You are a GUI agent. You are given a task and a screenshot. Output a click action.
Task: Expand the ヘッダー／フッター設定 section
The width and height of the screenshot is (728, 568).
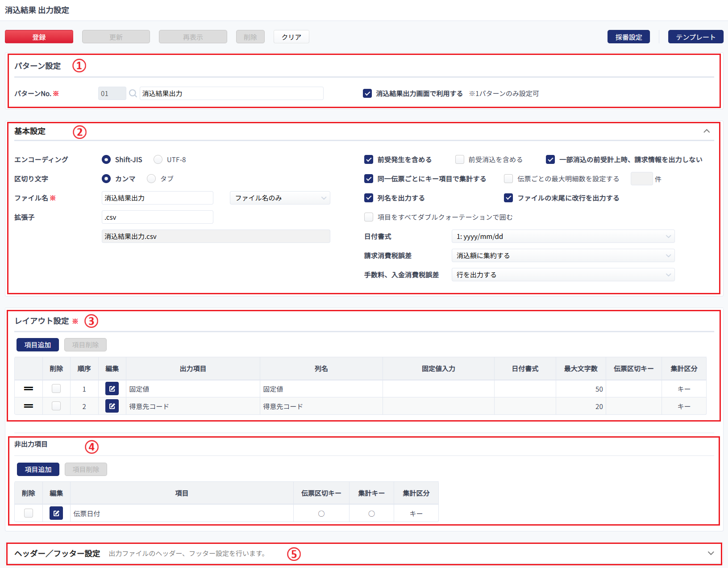(x=711, y=553)
